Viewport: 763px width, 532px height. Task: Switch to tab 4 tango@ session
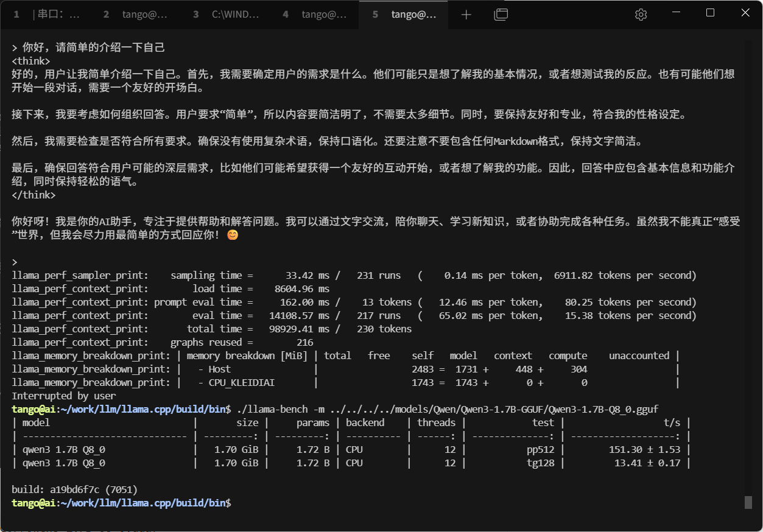[x=315, y=15]
